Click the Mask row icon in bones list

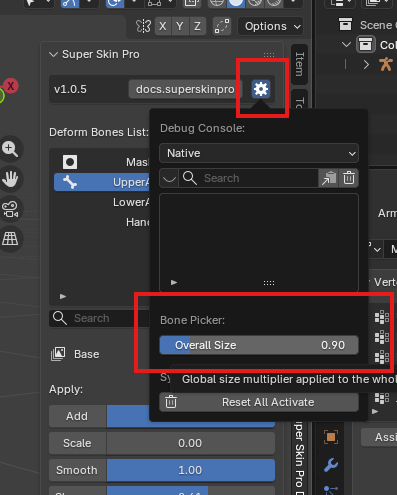pyautogui.click(x=70, y=162)
